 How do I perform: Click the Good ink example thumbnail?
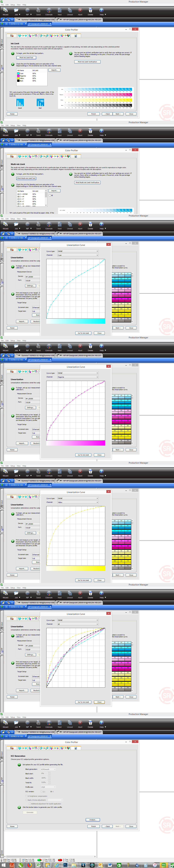20,102
